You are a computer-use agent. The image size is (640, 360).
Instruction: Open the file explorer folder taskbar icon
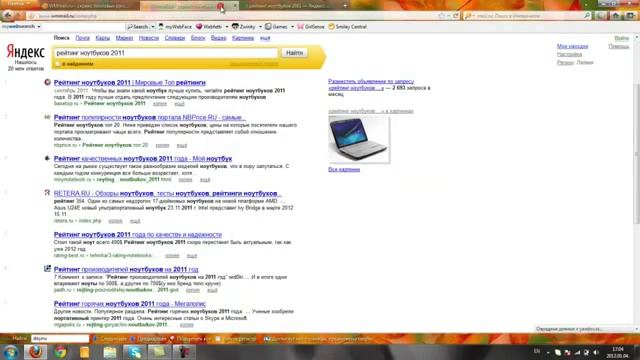(x=109, y=352)
